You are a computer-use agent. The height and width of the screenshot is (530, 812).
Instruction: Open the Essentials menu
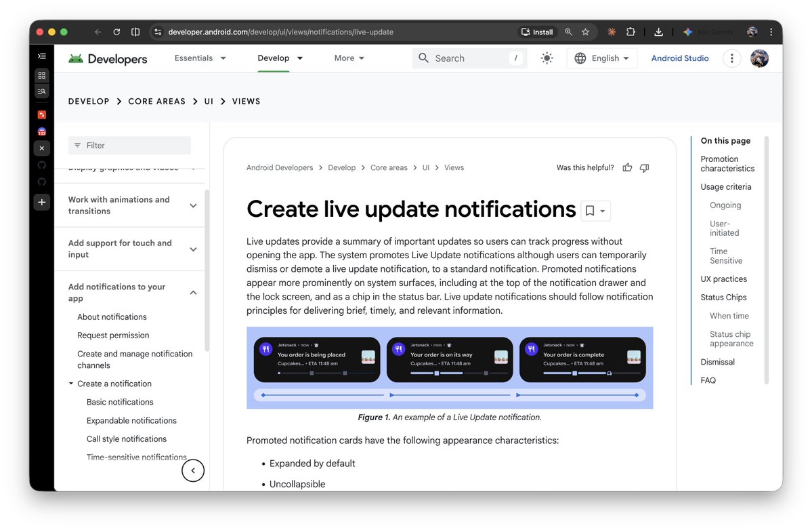pos(200,58)
